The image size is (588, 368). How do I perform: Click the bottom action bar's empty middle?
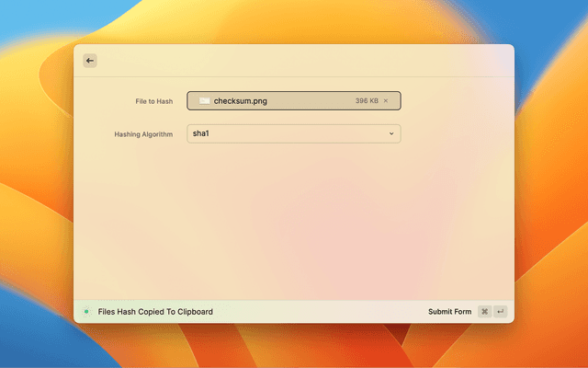pos(322,312)
